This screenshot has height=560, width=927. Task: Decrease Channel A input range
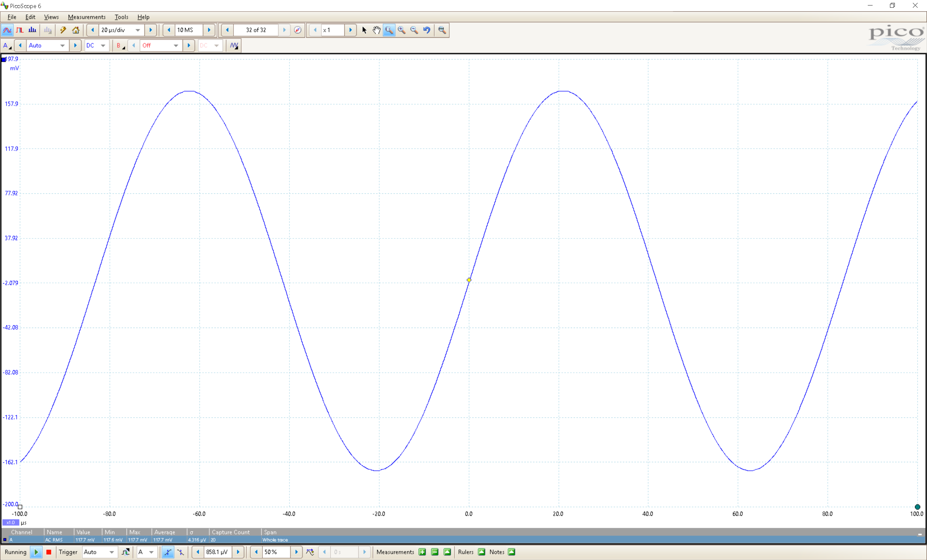point(20,45)
